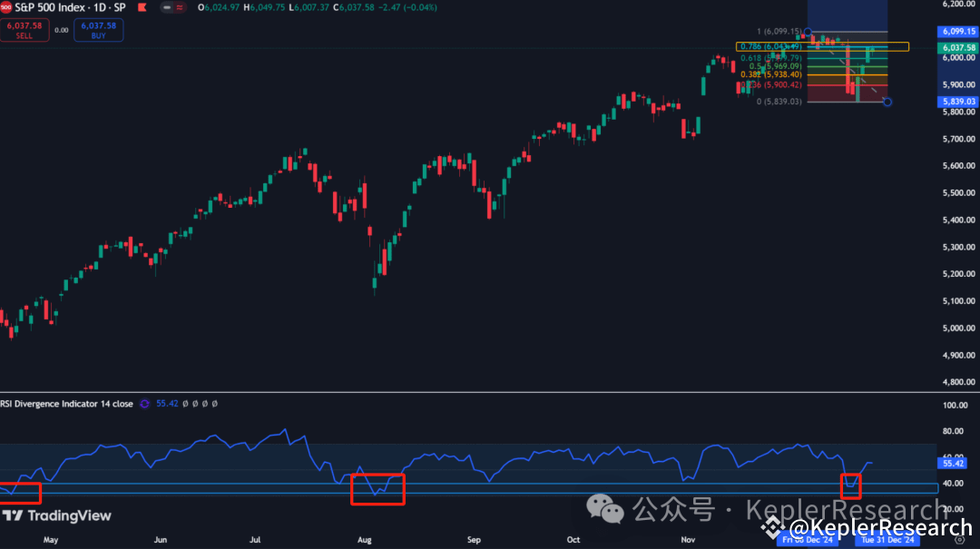This screenshot has height=549, width=980.
Task: Click the TradingView logo link
Action: click(x=57, y=515)
